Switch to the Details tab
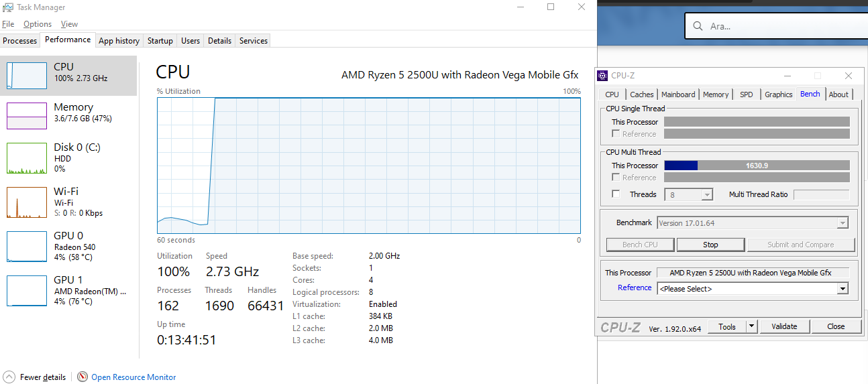 pyautogui.click(x=219, y=41)
